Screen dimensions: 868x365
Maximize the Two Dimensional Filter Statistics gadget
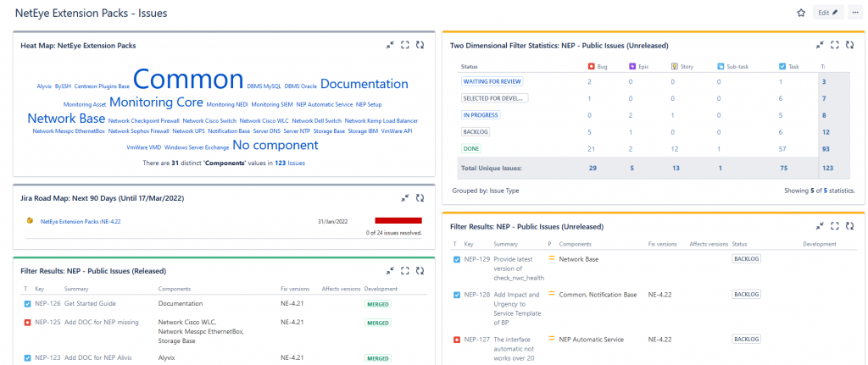[835, 46]
